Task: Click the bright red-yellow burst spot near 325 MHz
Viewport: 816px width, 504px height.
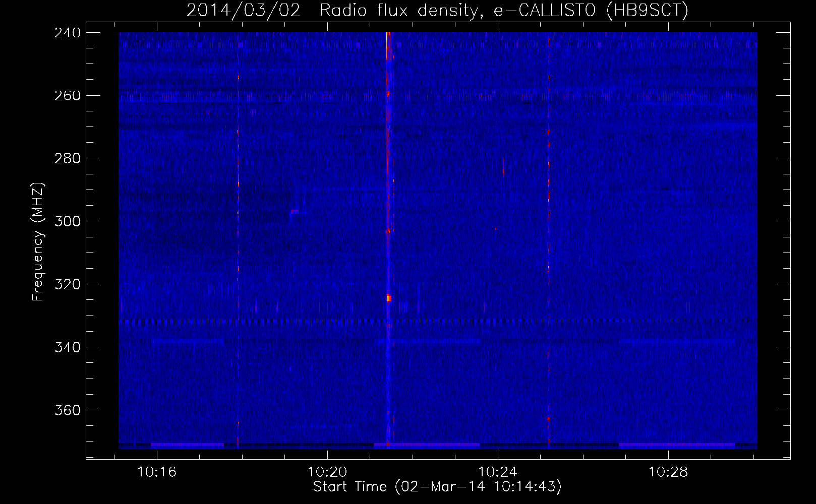Action: (x=388, y=298)
